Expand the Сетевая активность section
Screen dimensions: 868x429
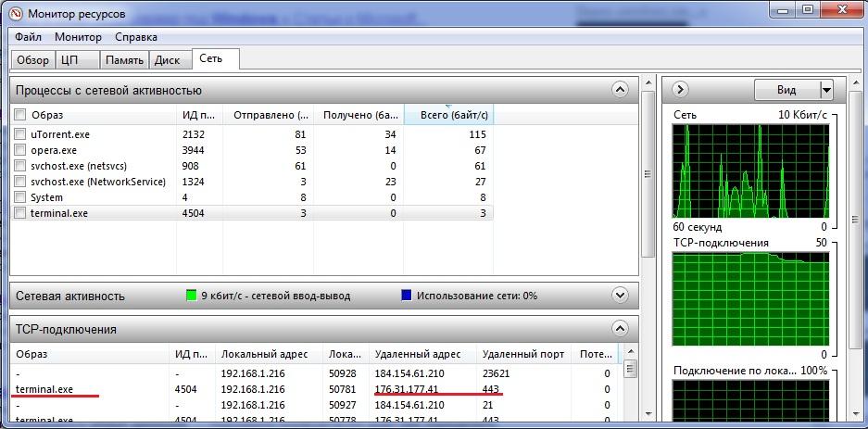[x=620, y=296]
